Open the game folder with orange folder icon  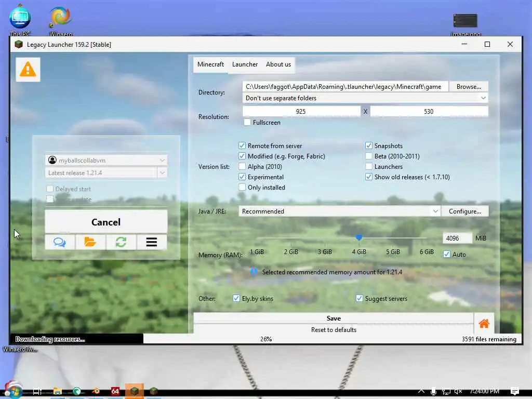[x=90, y=242]
